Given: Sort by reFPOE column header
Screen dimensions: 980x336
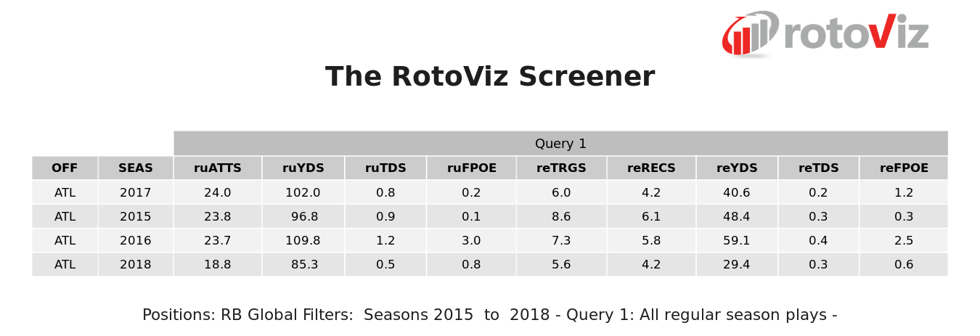Looking at the screenshot, I should tap(904, 168).
